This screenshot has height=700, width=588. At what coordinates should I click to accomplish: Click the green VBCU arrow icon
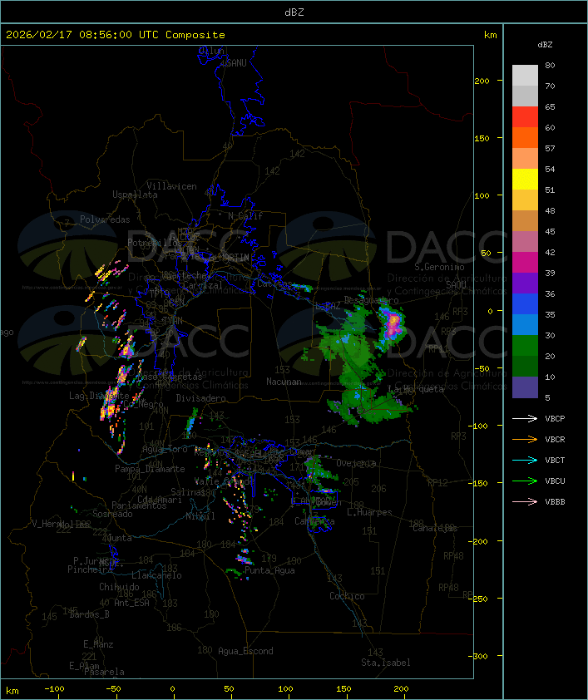click(x=525, y=481)
